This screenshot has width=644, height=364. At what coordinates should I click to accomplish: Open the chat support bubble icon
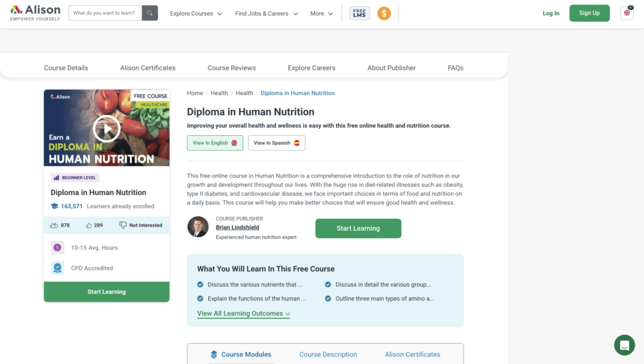coord(625,345)
